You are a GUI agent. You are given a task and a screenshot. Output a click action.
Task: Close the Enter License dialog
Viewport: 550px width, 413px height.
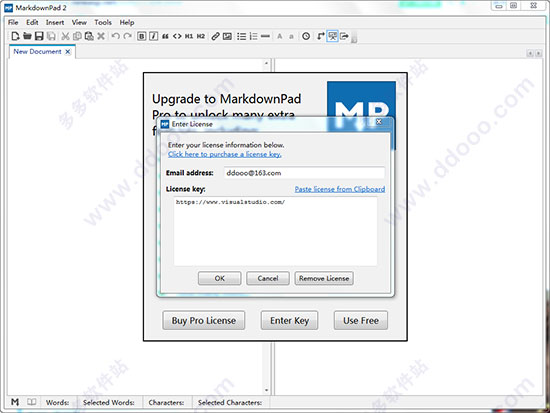(x=379, y=122)
